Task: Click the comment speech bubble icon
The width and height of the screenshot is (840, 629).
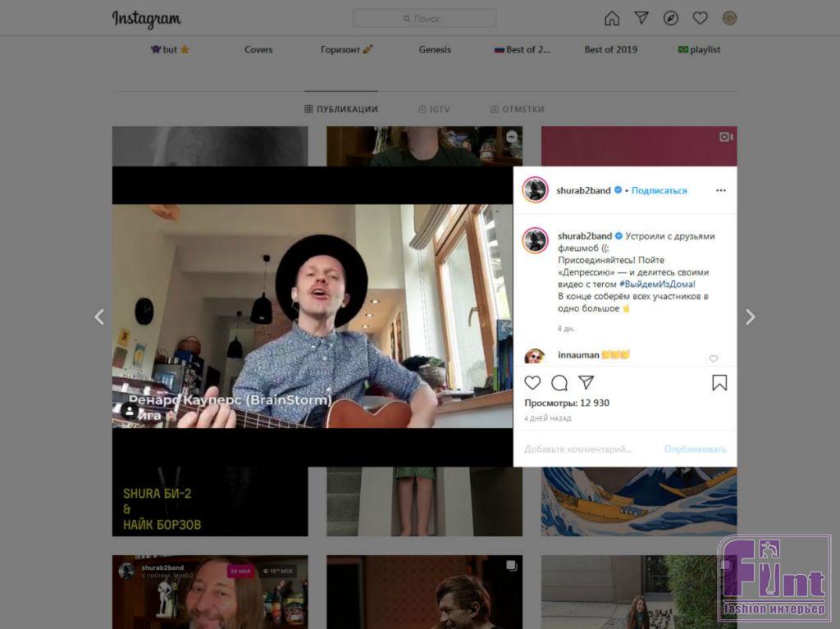Action: coord(559,383)
